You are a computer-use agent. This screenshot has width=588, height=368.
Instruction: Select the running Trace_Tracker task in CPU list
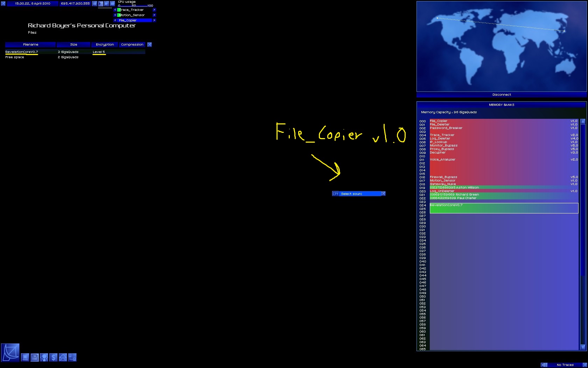[134, 10]
